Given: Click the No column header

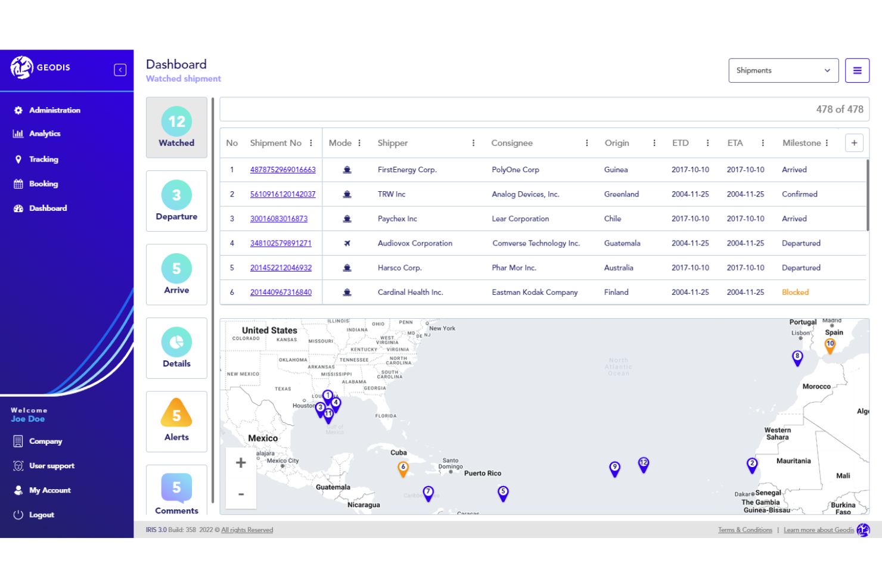Looking at the screenshot, I should tap(232, 143).
